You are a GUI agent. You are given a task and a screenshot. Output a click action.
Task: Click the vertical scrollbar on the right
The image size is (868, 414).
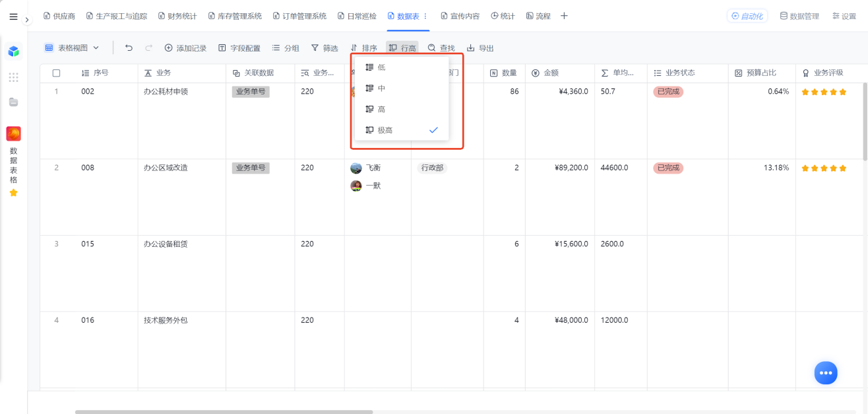[865, 121]
